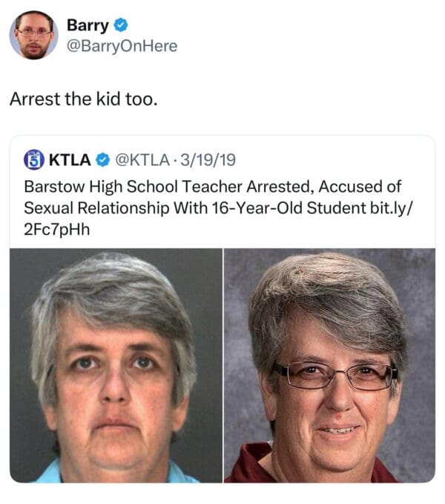Viewport: 445px width, 504px height.
Task: Click the @KTLA handle
Action: point(142,160)
